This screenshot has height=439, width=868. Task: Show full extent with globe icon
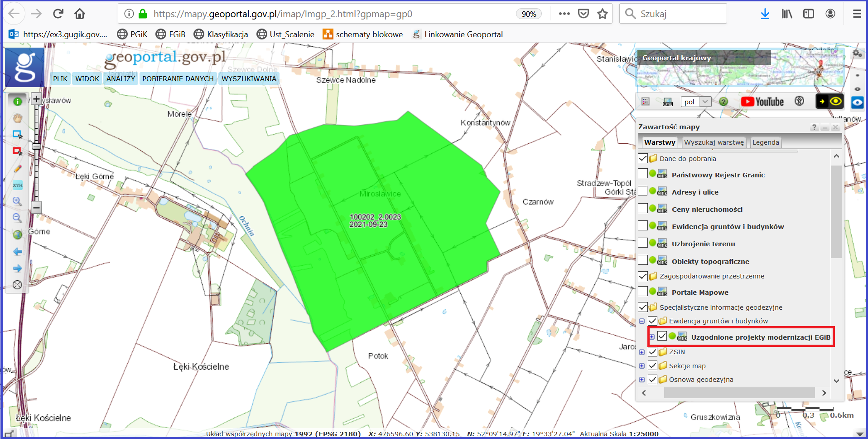click(17, 234)
